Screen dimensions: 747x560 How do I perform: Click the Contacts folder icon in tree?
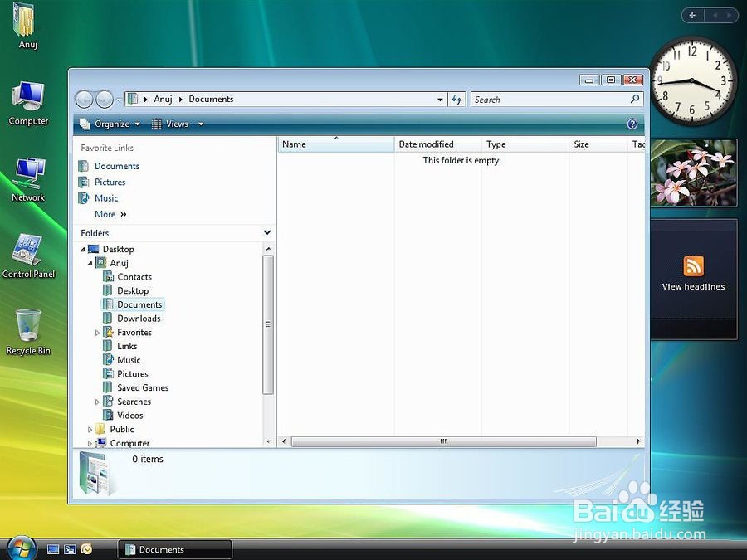point(109,276)
